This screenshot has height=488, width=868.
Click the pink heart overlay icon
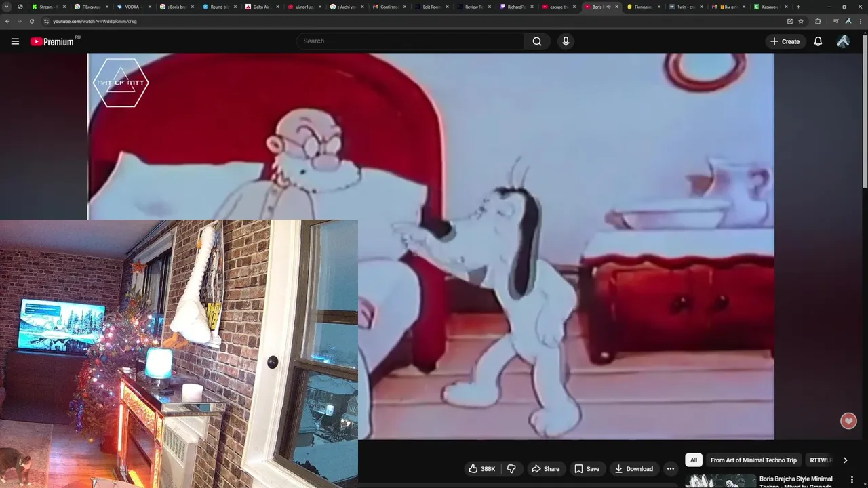coord(848,421)
